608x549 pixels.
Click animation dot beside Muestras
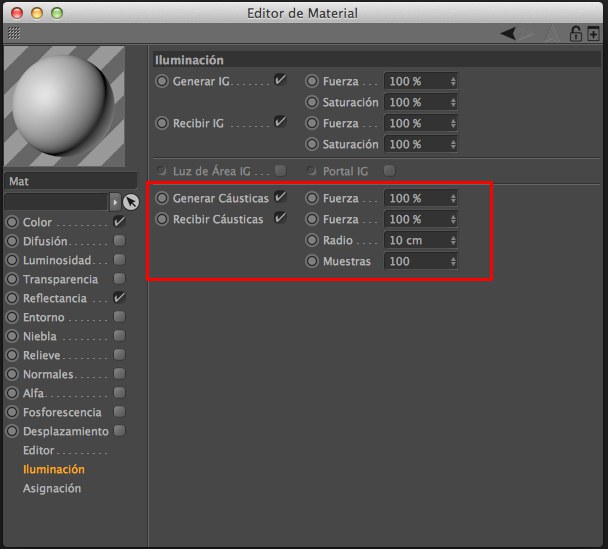312,261
